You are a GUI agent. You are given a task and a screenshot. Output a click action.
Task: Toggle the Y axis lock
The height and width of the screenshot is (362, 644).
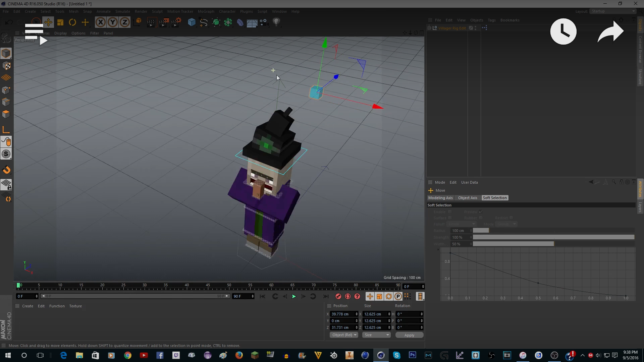click(113, 22)
